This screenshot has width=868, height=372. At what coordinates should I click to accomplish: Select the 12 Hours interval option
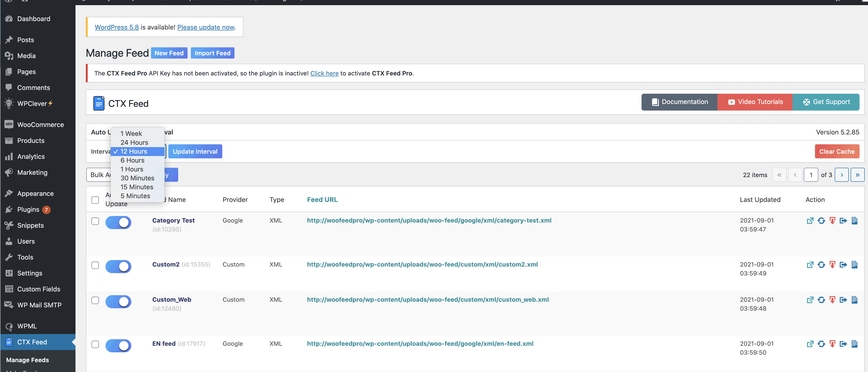[137, 152]
